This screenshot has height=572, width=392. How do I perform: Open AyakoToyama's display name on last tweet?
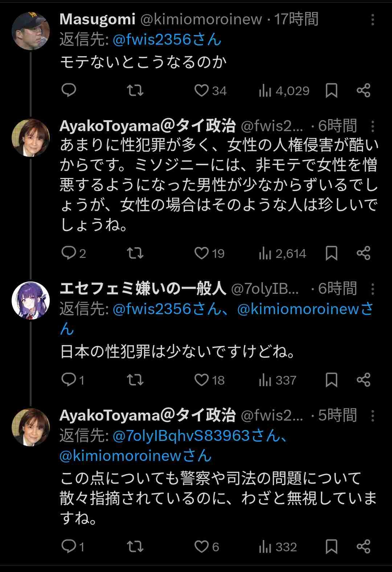(x=147, y=415)
